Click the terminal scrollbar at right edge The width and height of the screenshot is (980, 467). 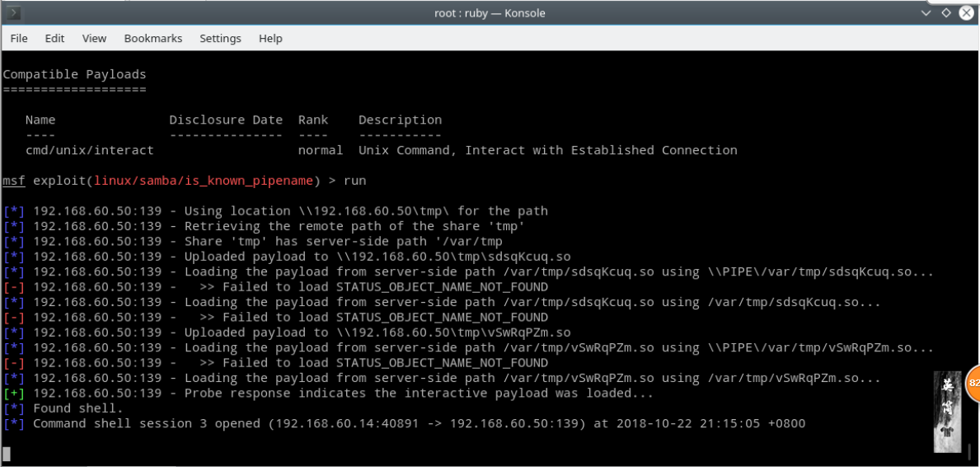[x=971, y=450]
